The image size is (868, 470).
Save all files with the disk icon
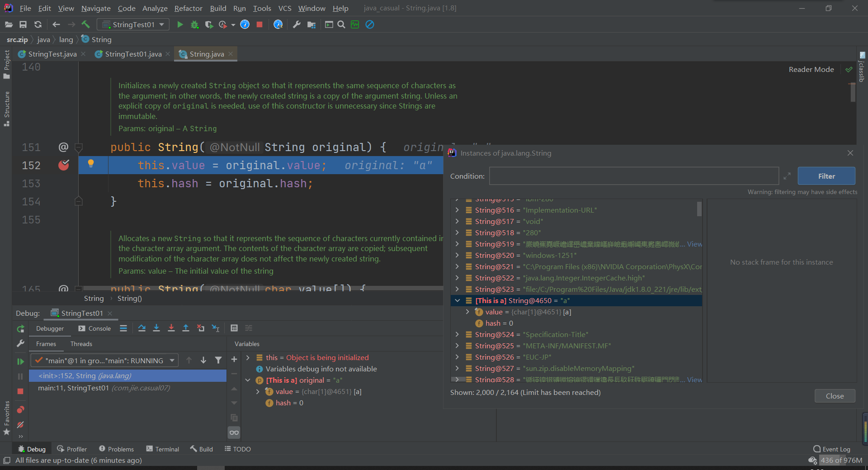[23, 24]
